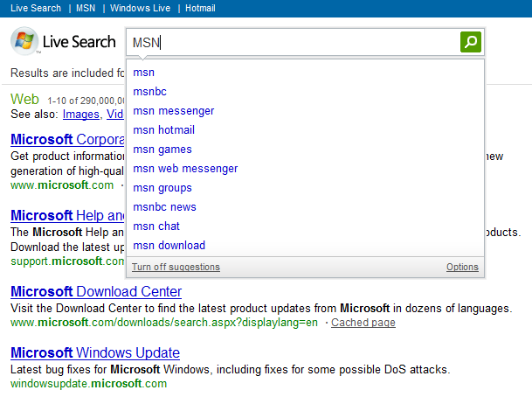This screenshot has width=532, height=397.
Task: Click the windowsupdate.microsoft.com green URL
Action: 88,383
